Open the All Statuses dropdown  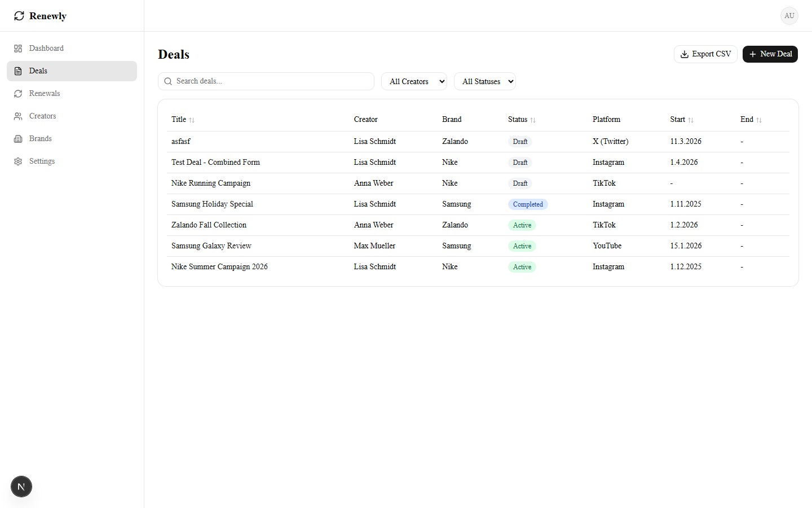485,81
